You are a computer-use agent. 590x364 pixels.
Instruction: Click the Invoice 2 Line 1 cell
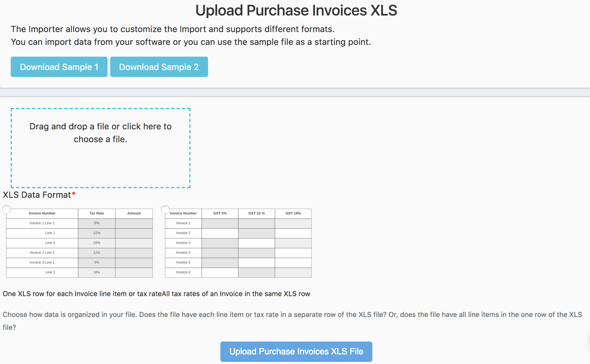(42, 253)
